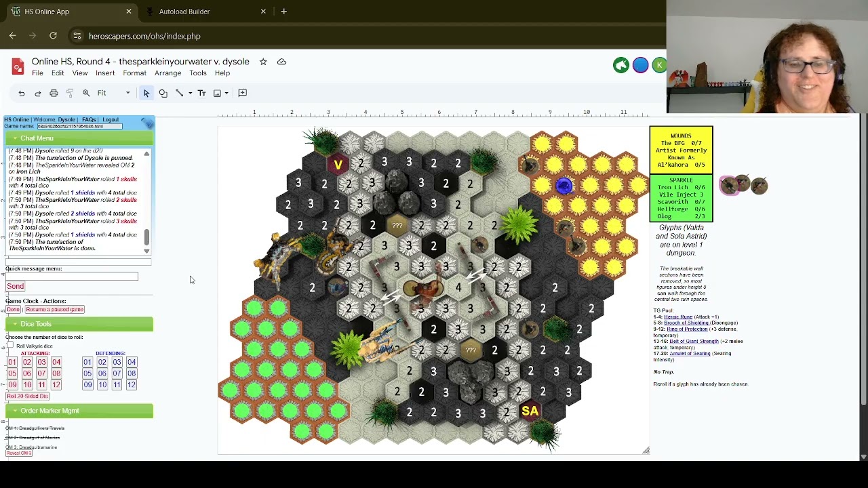Click the yellow V glyph hex
868x488 pixels.
tap(338, 165)
